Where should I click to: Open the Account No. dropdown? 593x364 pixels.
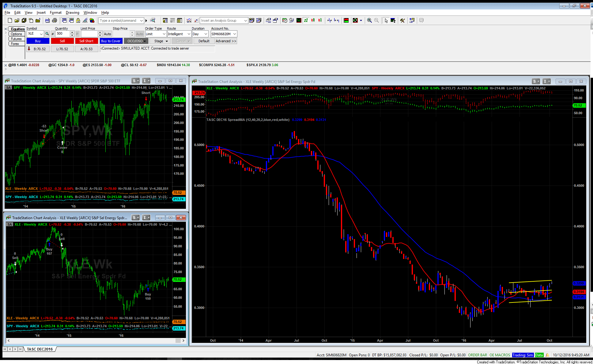click(x=235, y=34)
